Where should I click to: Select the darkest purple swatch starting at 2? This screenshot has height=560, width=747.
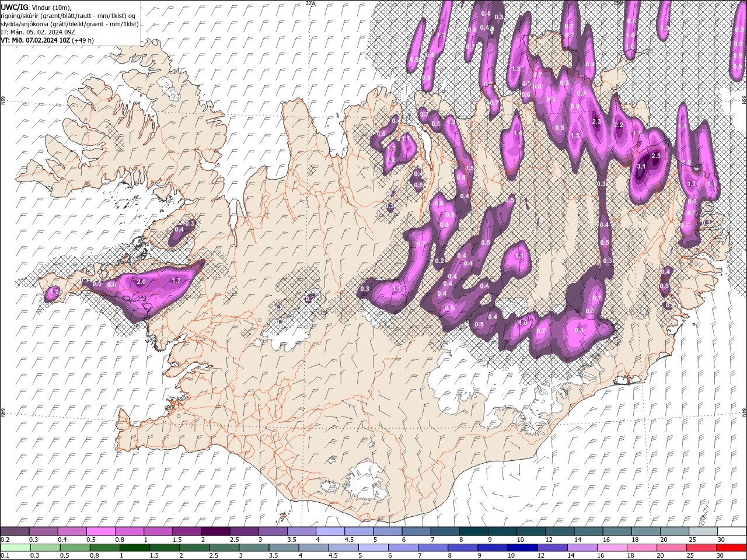[215, 531]
